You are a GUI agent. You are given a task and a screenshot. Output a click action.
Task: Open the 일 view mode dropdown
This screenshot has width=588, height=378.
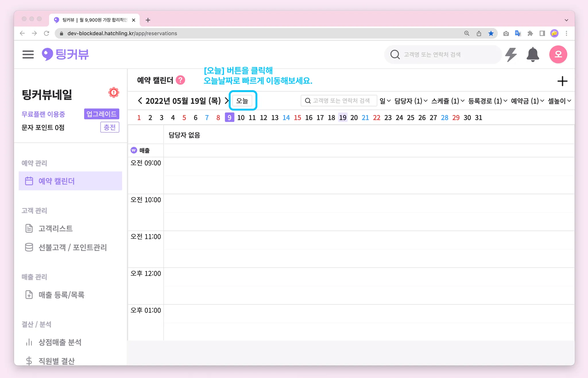[x=385, y=101]
